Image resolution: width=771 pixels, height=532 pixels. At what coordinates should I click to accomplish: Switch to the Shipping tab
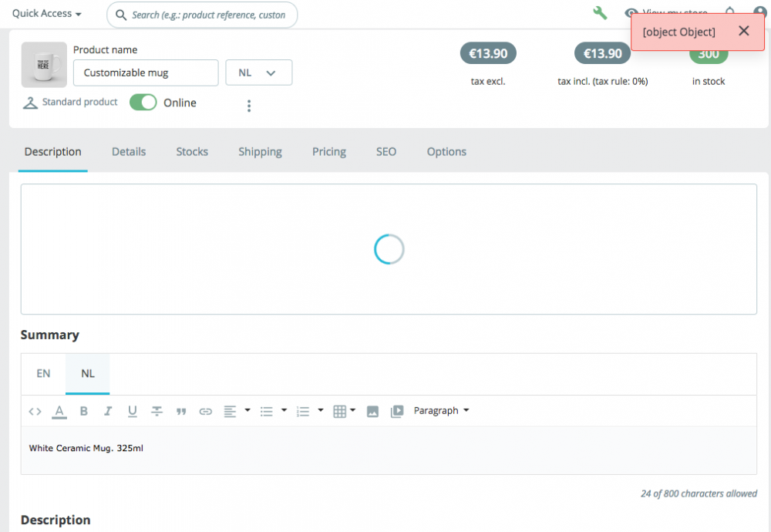260,151
